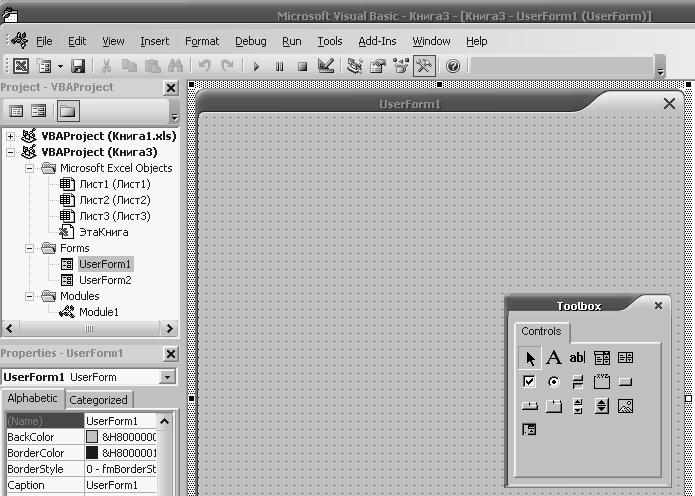Select Лист3 (Лист3) in project tree

click(115, 216)
